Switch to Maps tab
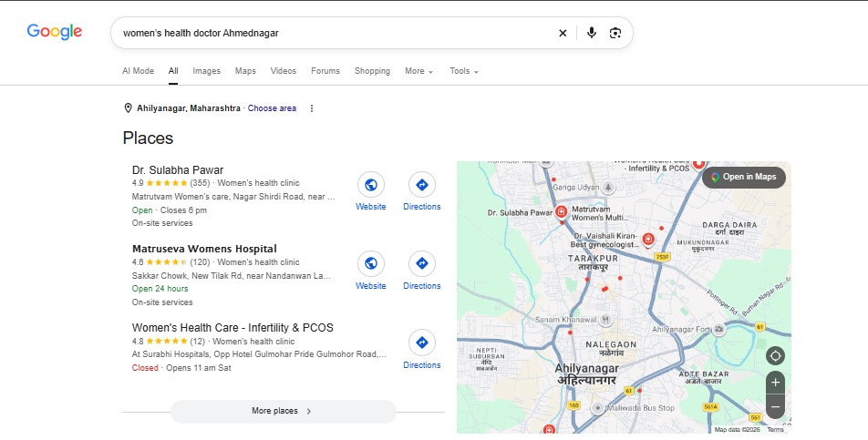Image resolution: width=868 pixels, height=440 pixels. (245, 71)
